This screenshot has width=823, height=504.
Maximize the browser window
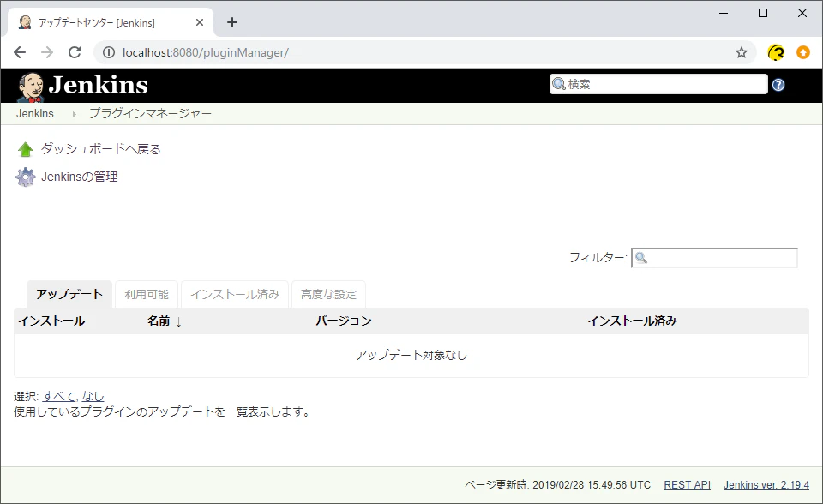763,13
